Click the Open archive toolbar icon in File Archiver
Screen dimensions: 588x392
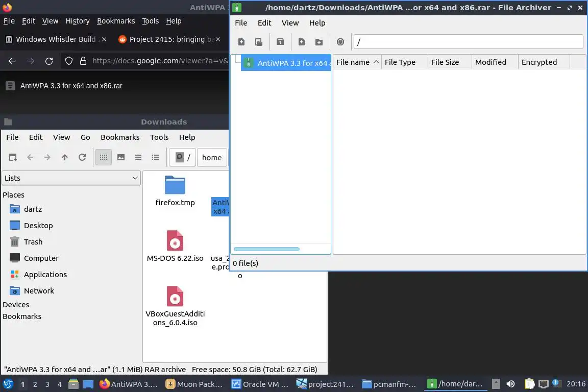[x=259, y=42]
